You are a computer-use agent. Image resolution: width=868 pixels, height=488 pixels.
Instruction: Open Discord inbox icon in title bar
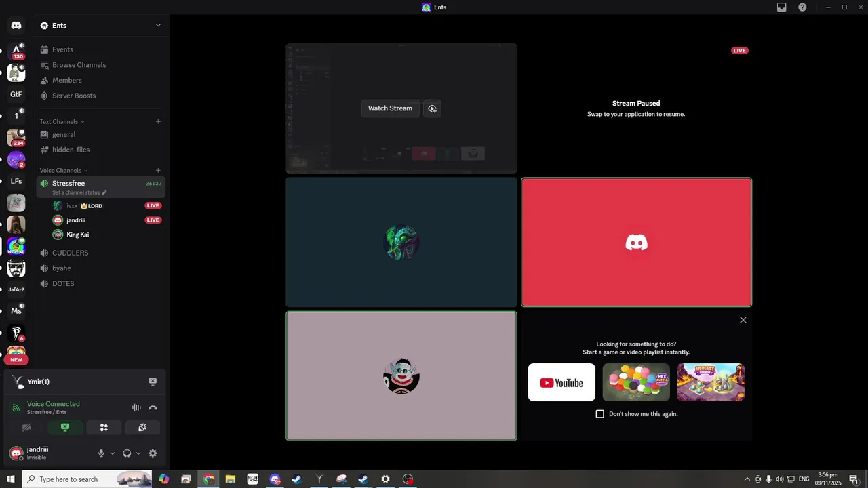[x=781, y=7]
